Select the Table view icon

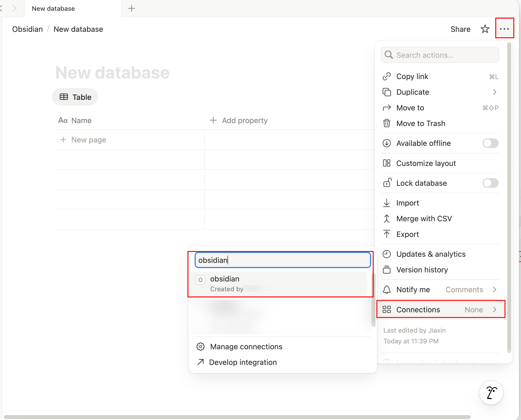pyautogui.click(x=64, y=97)
